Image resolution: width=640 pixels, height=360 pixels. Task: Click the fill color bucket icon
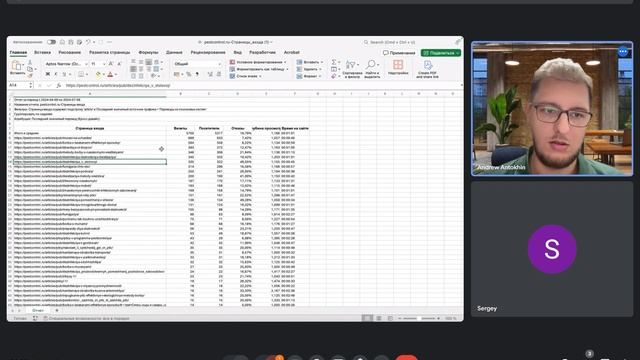click(98, 74)
